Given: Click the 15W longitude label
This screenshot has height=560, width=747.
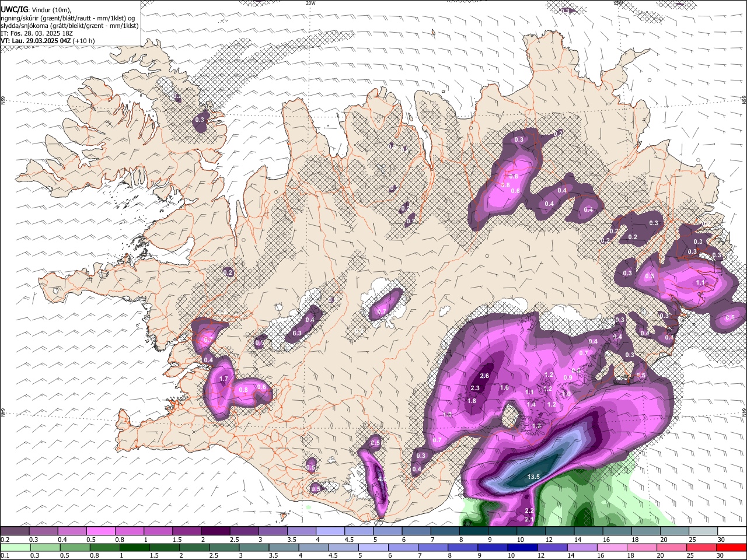Looking at the screenshot, I should (x=618, y=3).
